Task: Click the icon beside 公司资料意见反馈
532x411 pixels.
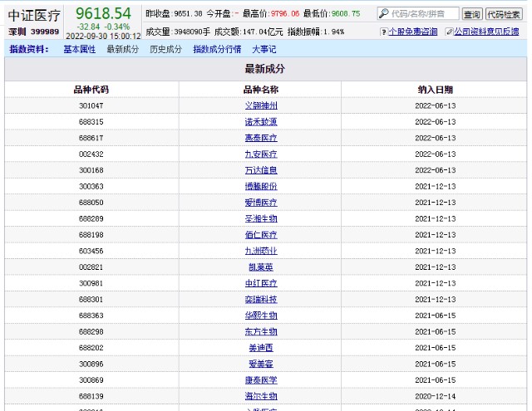Action: tap(448, 32)
